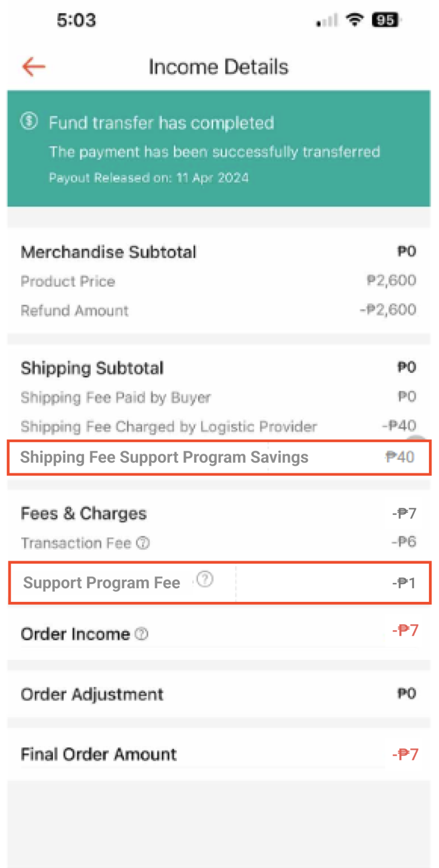Open the Transaction Fee help icon
Image resolution: width=439 pixels, height=868 pixels.
tap(143, 542)
